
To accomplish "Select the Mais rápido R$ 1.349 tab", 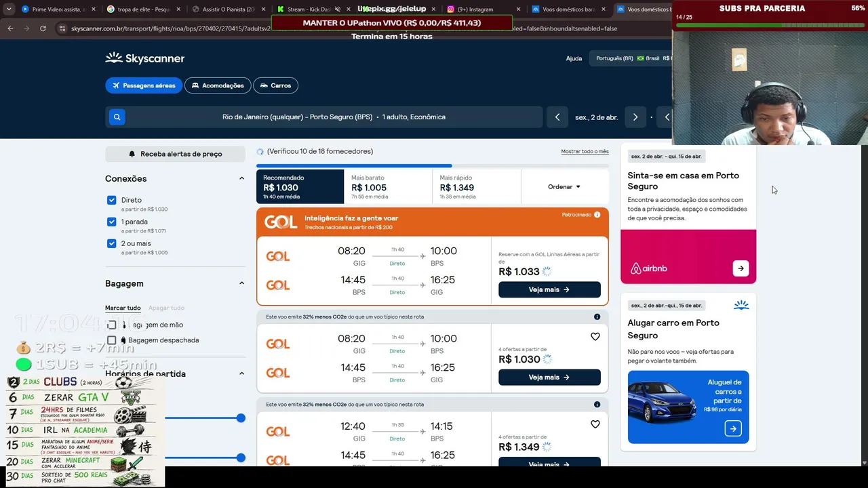I will [x=476, y=186].
